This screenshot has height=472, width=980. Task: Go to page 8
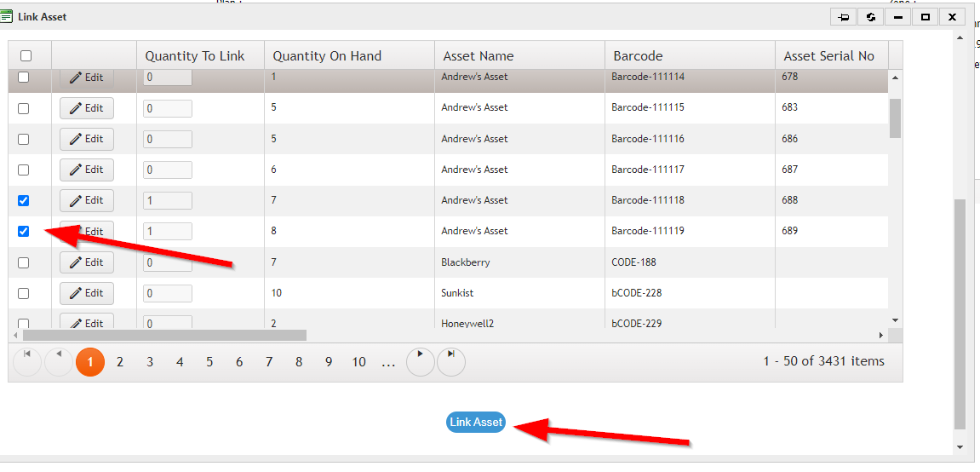pos(299,361)
